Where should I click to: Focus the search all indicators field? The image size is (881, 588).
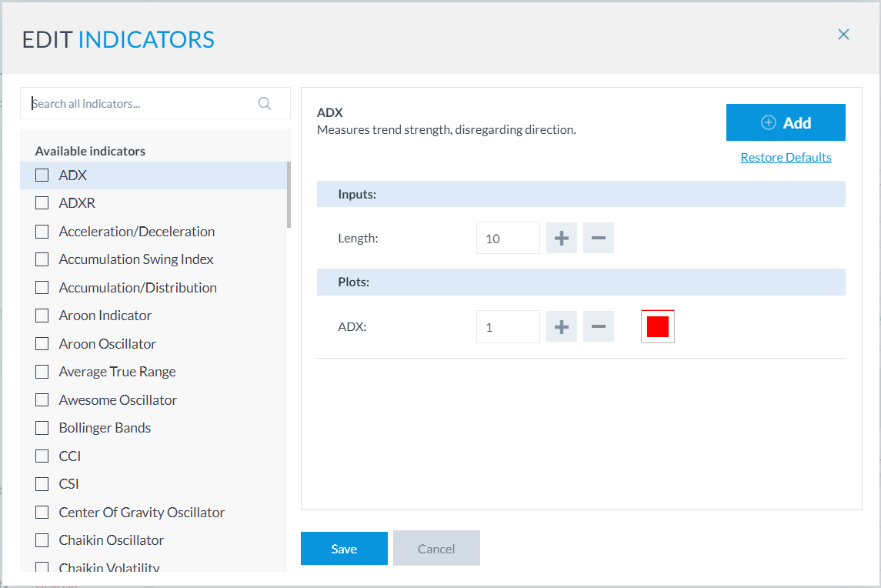[142, 103]
